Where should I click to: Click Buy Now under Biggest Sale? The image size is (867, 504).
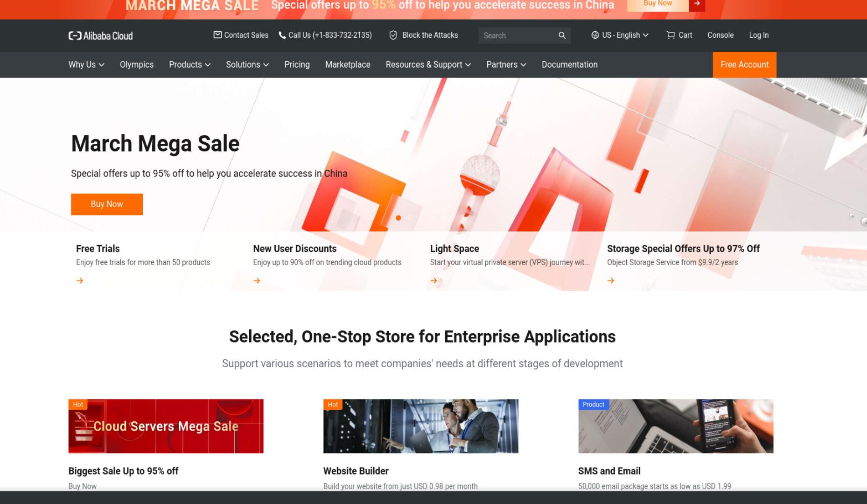pyautogui.click(x=83, y=486)
